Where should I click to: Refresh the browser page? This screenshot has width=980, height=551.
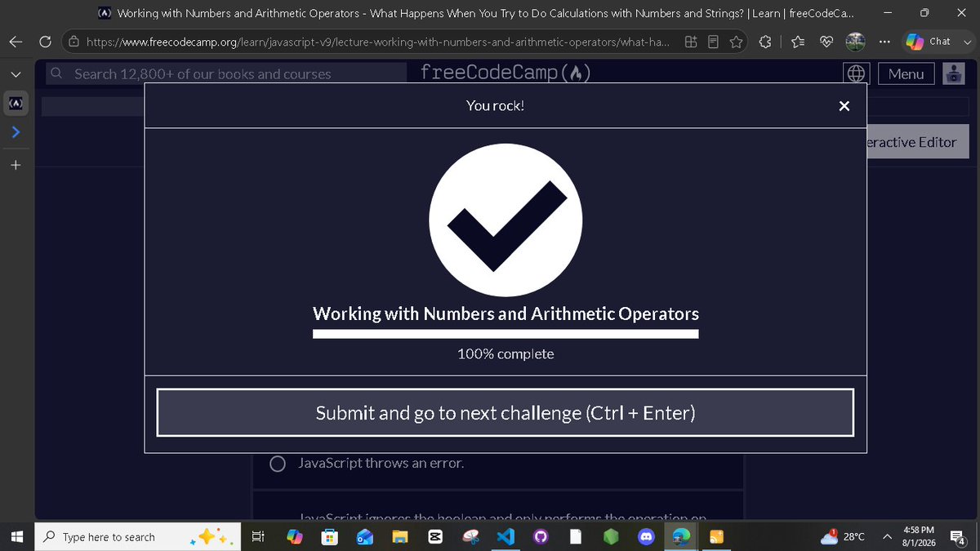[x=46, y=42]
